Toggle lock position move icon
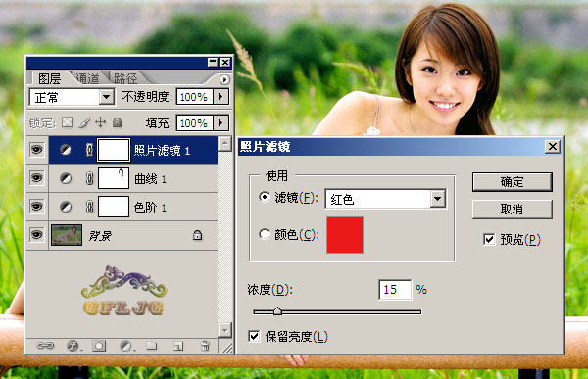Image resolution: width=588 pixels, height=379 pixels. (101, 121)
